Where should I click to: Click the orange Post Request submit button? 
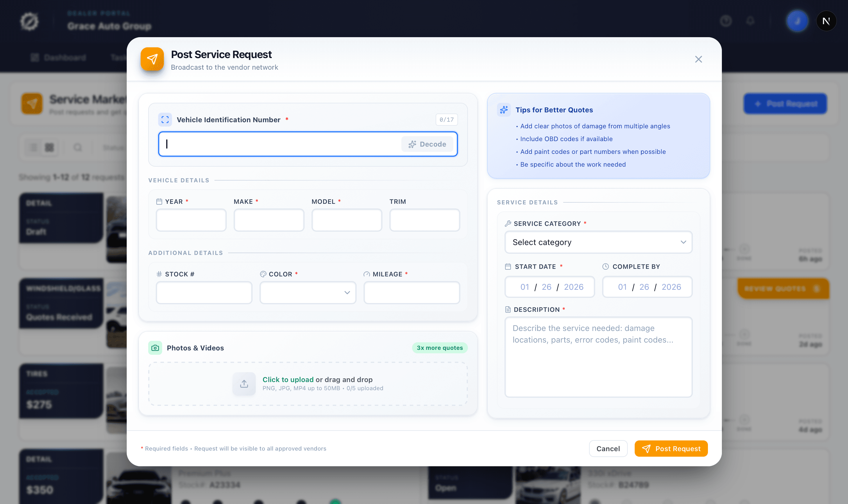click(671, 449)
